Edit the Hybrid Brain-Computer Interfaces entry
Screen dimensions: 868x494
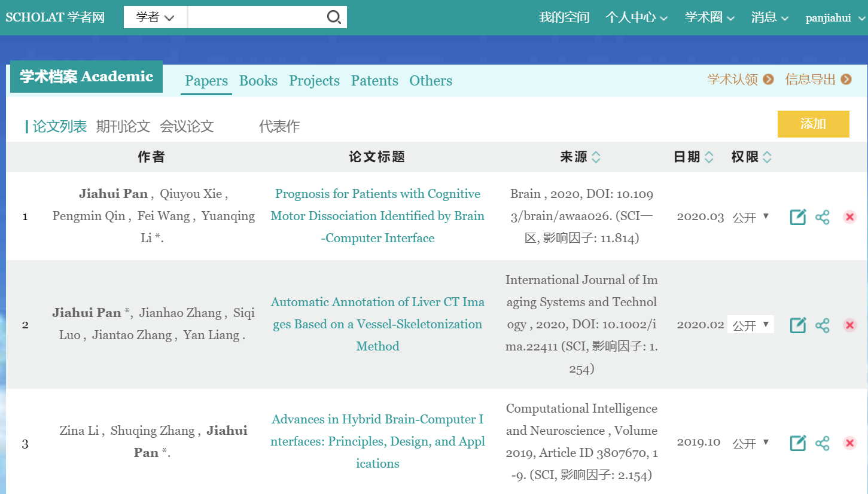(x=798, y=443)
